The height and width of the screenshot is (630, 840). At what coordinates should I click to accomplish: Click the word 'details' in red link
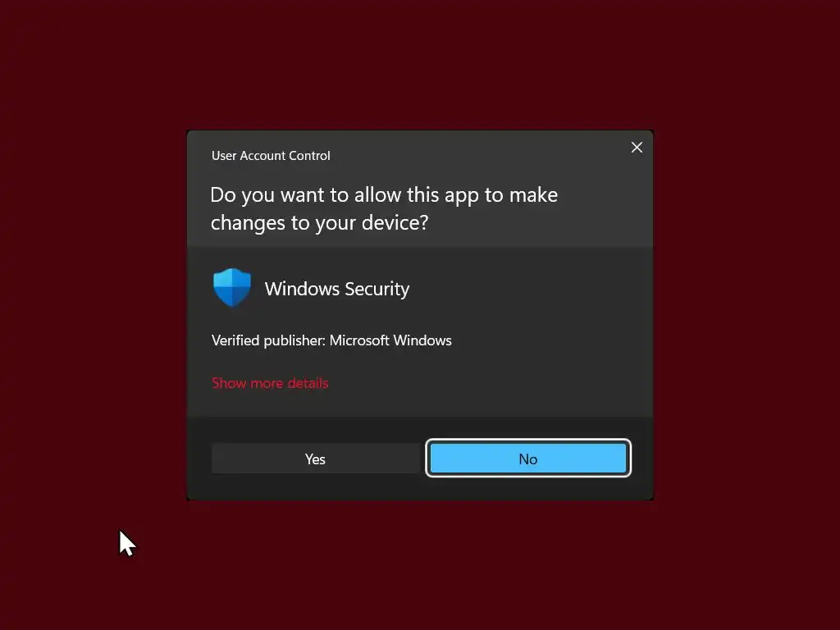[308, 383]
